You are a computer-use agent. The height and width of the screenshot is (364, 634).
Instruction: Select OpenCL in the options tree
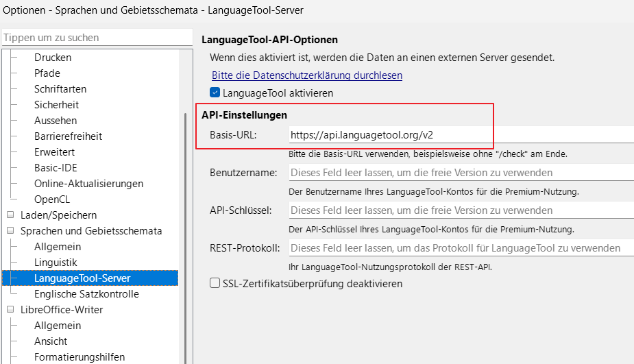point(52,199)
